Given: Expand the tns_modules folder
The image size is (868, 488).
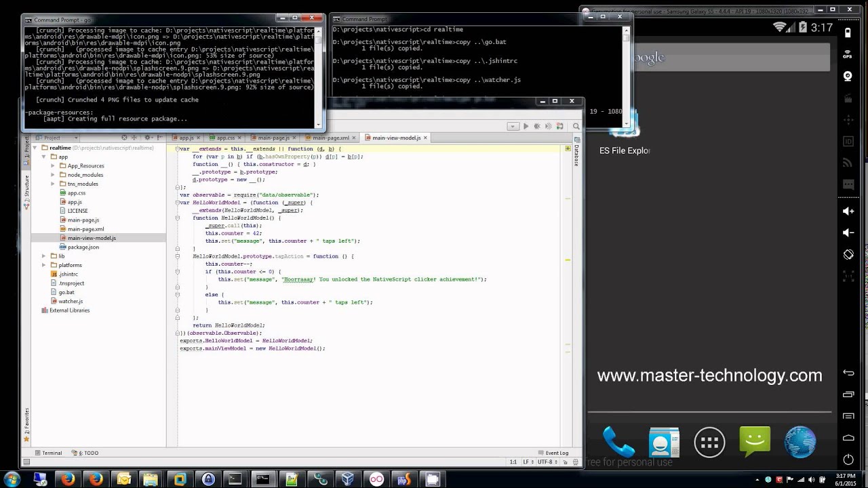Looking at the screenshot, I should [53, 184].
